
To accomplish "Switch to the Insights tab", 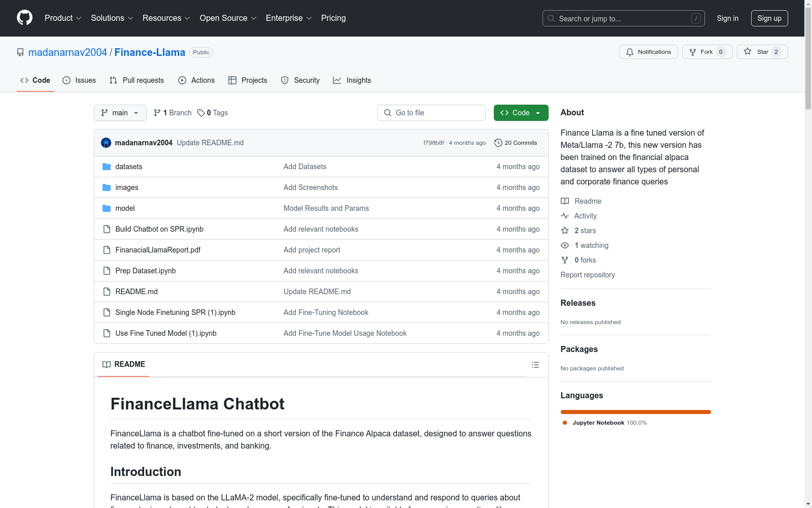I will [x=352, y=80].
